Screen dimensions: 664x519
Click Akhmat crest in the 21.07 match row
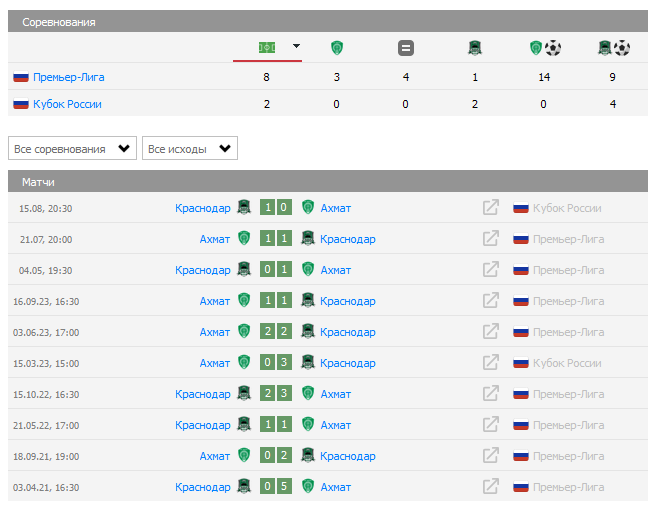(244, 239)
